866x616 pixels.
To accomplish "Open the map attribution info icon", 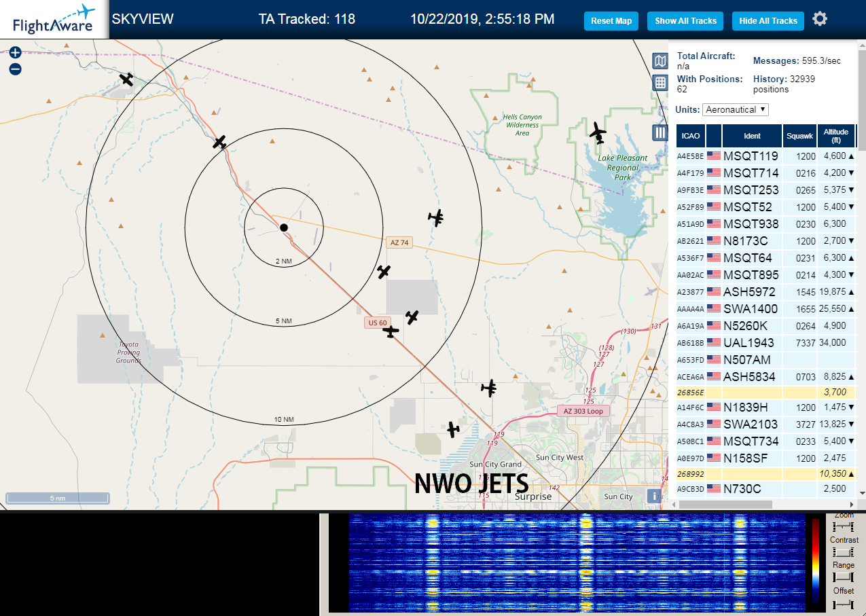I will tap(654, 496).
